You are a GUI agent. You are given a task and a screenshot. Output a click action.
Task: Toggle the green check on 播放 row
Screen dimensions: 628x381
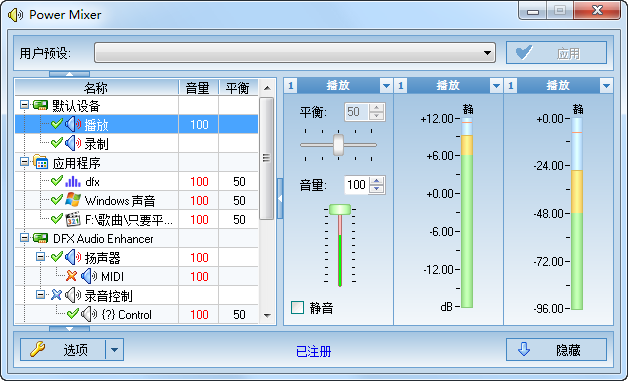point(57,124)
